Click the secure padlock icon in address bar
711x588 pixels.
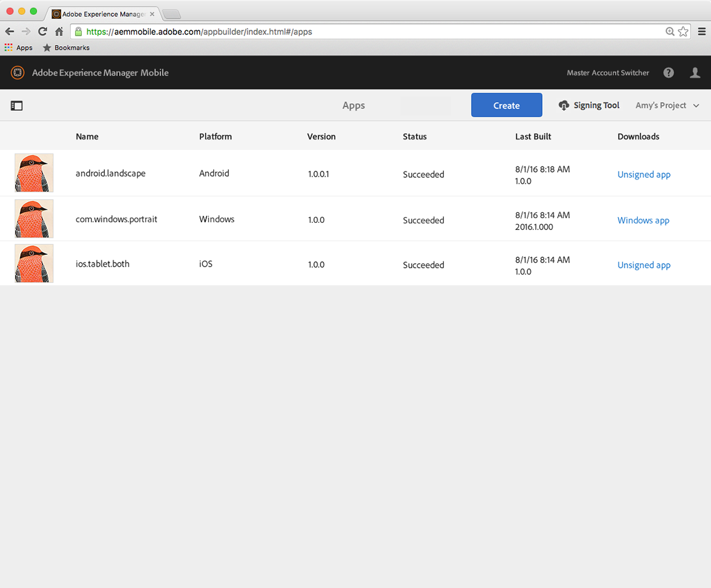click(x=78, y=32)
